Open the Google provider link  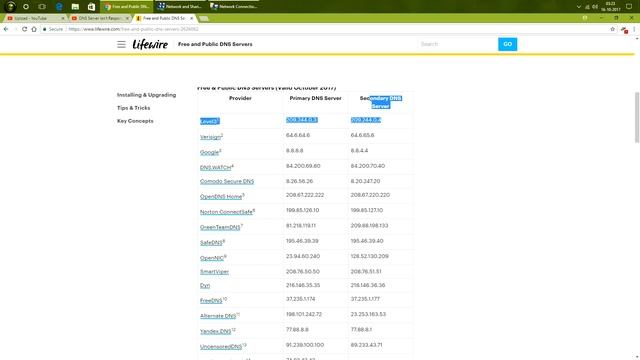209,152
